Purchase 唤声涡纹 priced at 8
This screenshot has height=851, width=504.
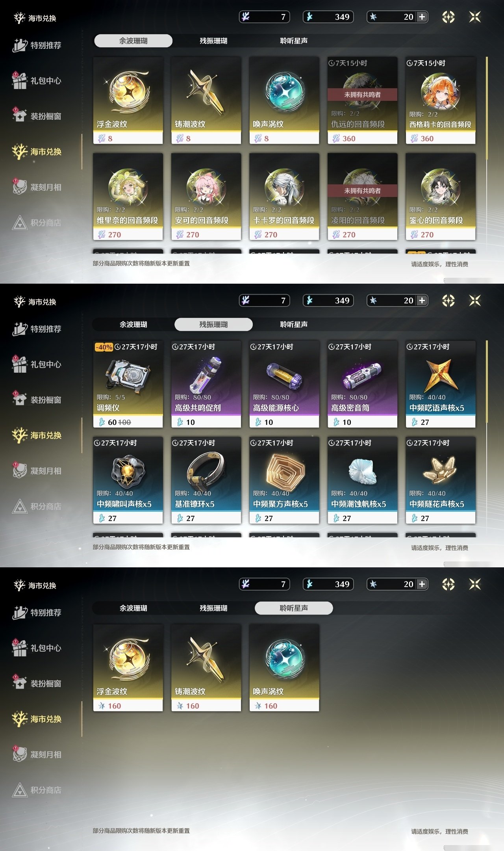(x=284, y=100)
